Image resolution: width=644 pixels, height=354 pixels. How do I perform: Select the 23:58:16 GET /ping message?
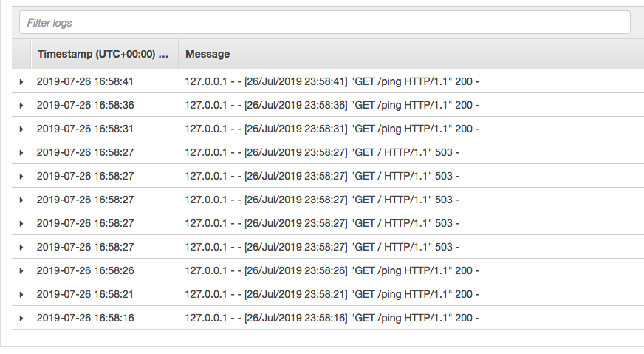coord(332,318)
